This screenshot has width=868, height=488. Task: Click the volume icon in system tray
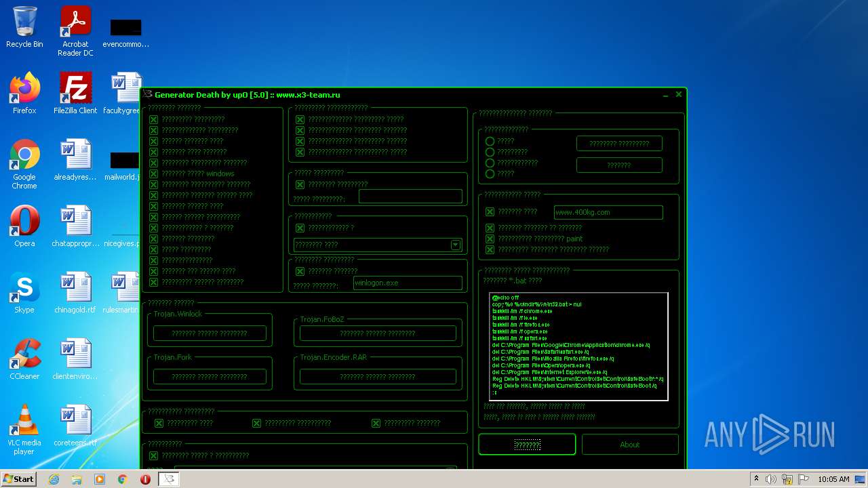click(770, 479)
